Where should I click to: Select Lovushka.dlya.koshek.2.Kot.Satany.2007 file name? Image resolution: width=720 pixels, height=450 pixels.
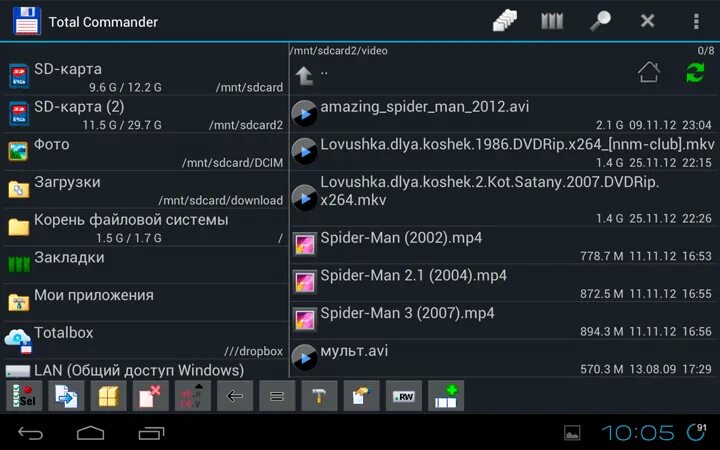coord(489,191)
